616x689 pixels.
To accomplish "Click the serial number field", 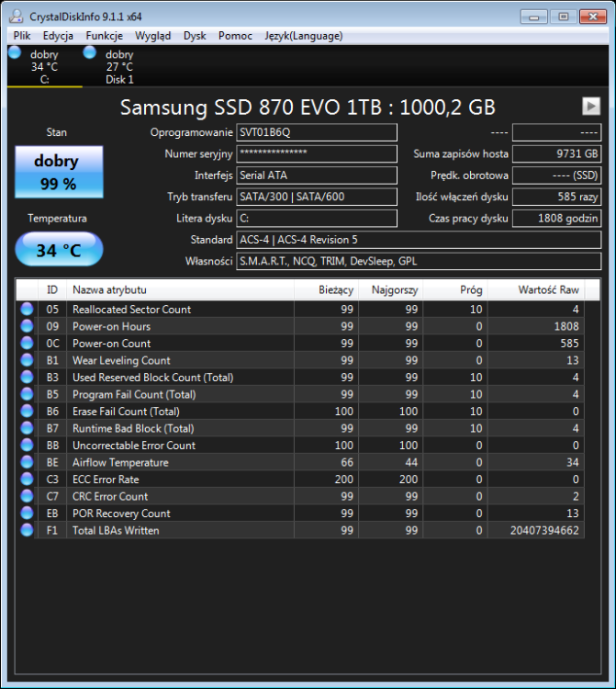I will [x=316, y=153].
